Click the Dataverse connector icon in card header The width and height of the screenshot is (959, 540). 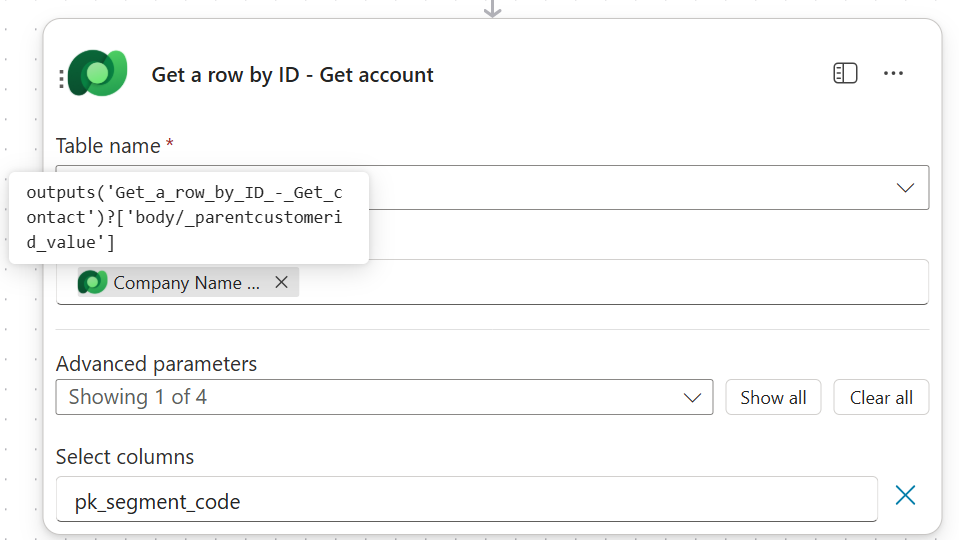click(x=98, y=74)
